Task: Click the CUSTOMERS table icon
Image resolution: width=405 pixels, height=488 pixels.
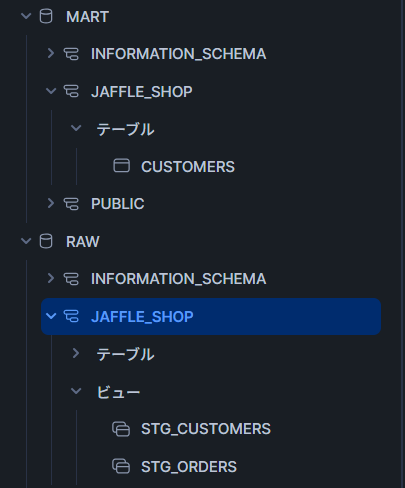Action: click(x=122, y=166)
